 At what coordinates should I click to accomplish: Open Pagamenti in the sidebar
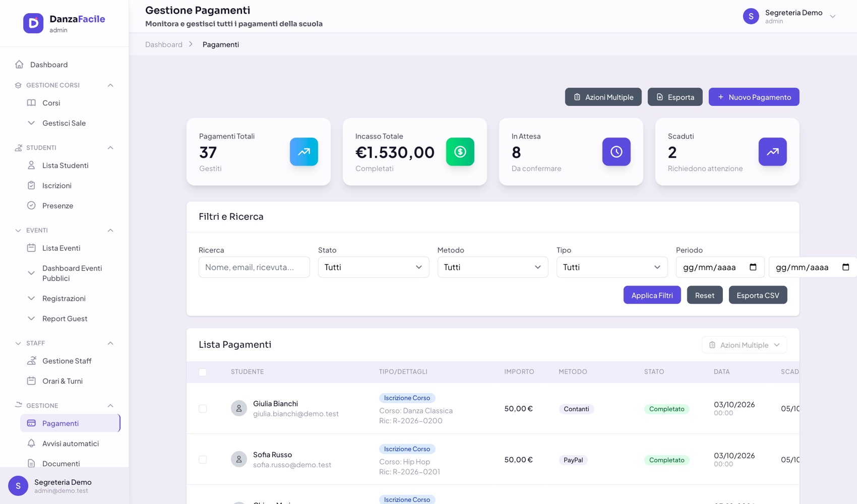tap(70, 423)
